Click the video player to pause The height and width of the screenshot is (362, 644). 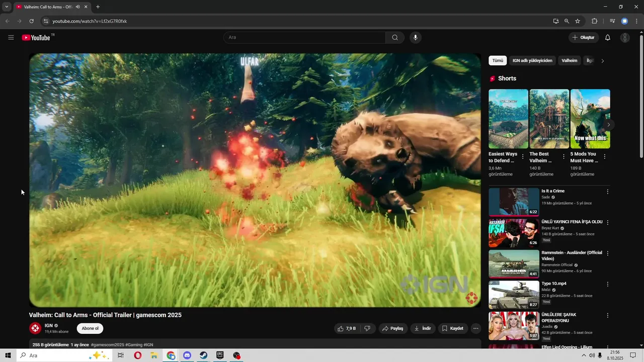tap(255, 180)
